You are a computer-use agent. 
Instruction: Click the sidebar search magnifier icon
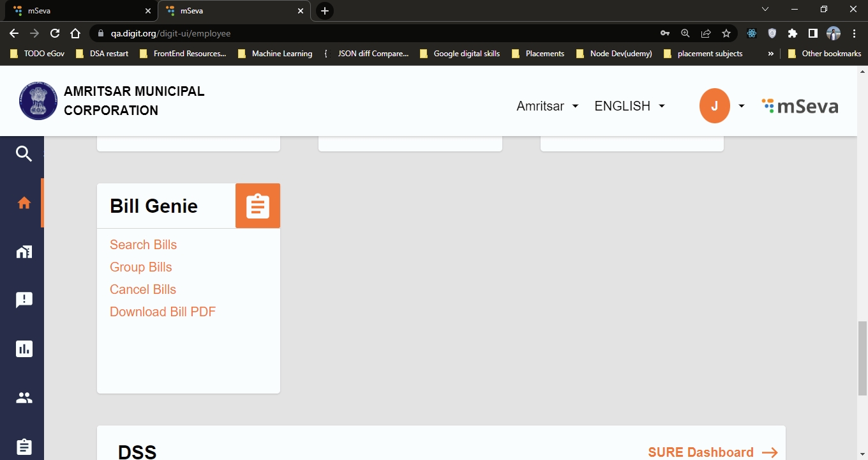[x=24, y=154]
